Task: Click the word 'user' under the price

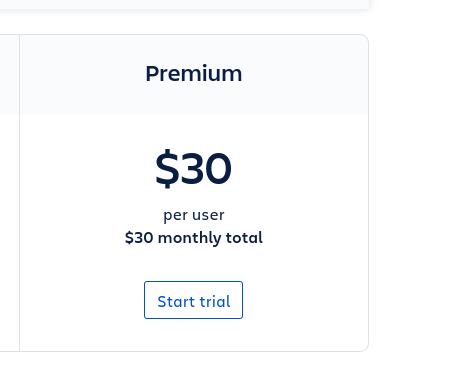Action: [x=206, y=215]
